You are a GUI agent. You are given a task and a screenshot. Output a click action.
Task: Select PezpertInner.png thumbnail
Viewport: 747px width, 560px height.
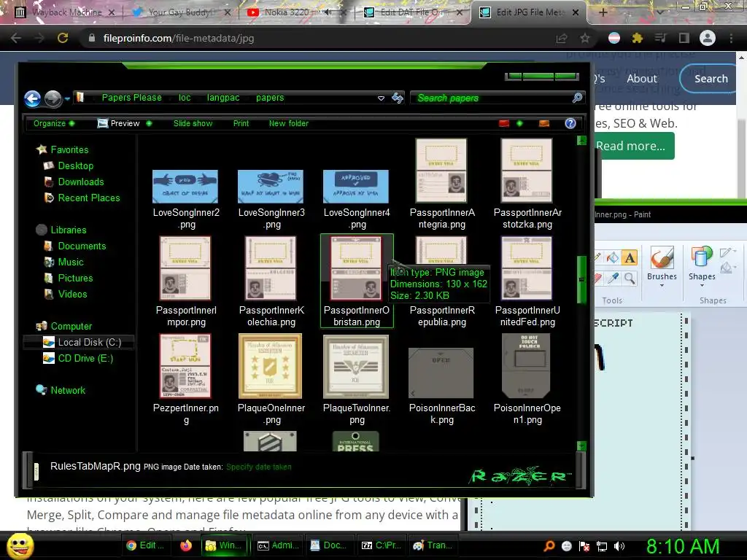click(x=185, y=366)
